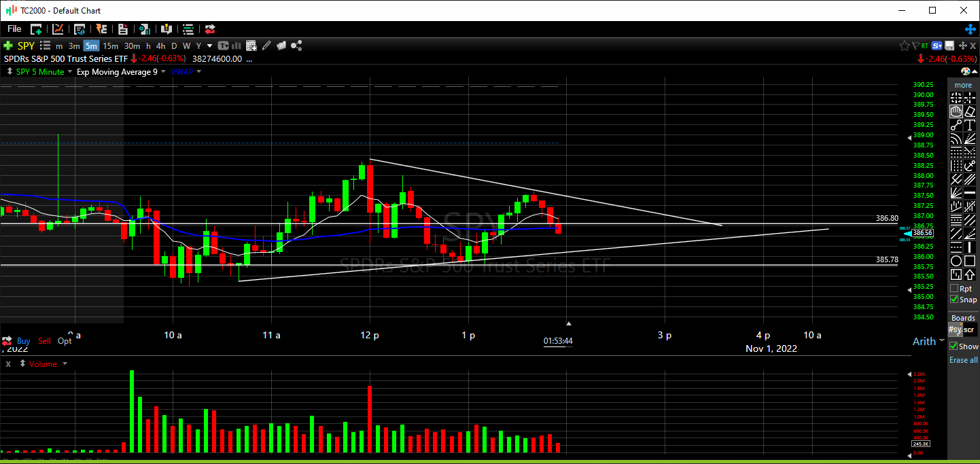Open the chart layout icon beside File
The image size is (980, 464).
58,29
